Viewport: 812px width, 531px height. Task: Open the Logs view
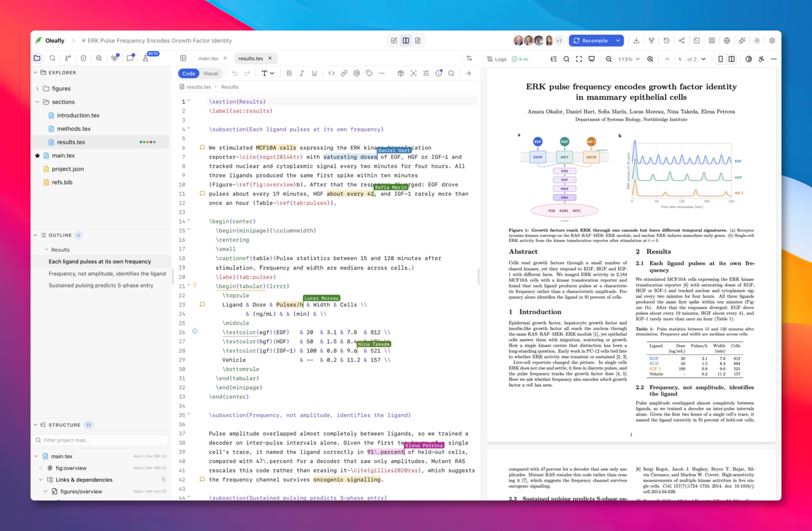tap(497, 59)
